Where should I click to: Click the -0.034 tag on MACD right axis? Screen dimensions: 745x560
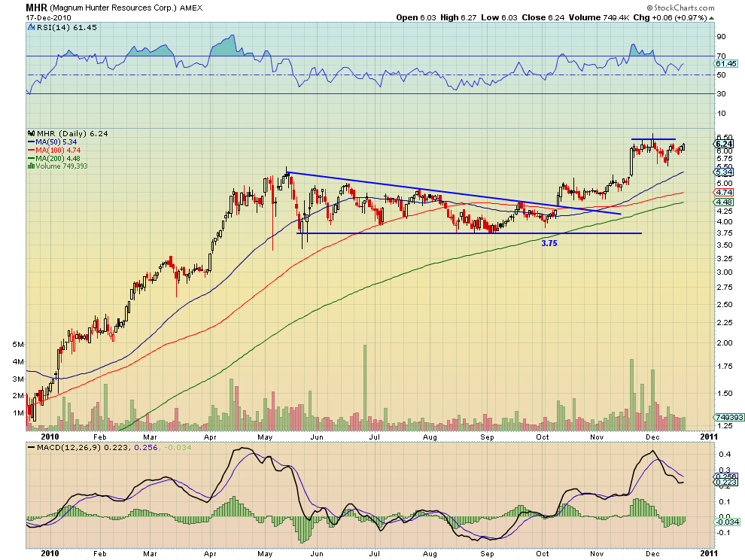pyautogui.click(x=727, y=522)
